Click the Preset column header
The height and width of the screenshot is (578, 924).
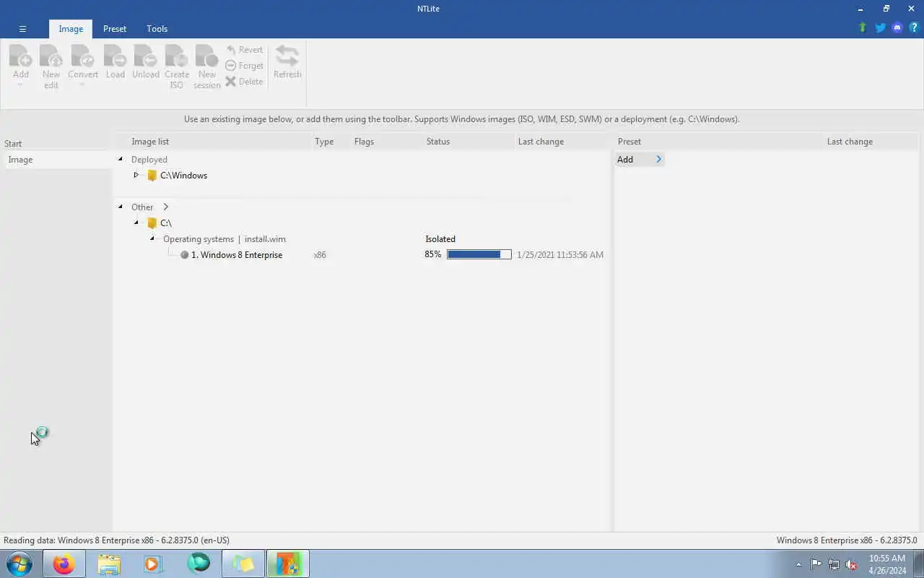coord(629,142)
